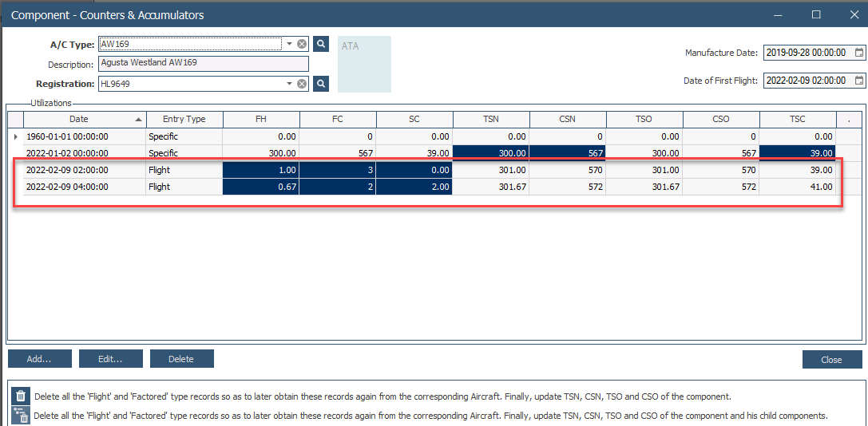Open the Date of First Flight calendar

point(859,81)
